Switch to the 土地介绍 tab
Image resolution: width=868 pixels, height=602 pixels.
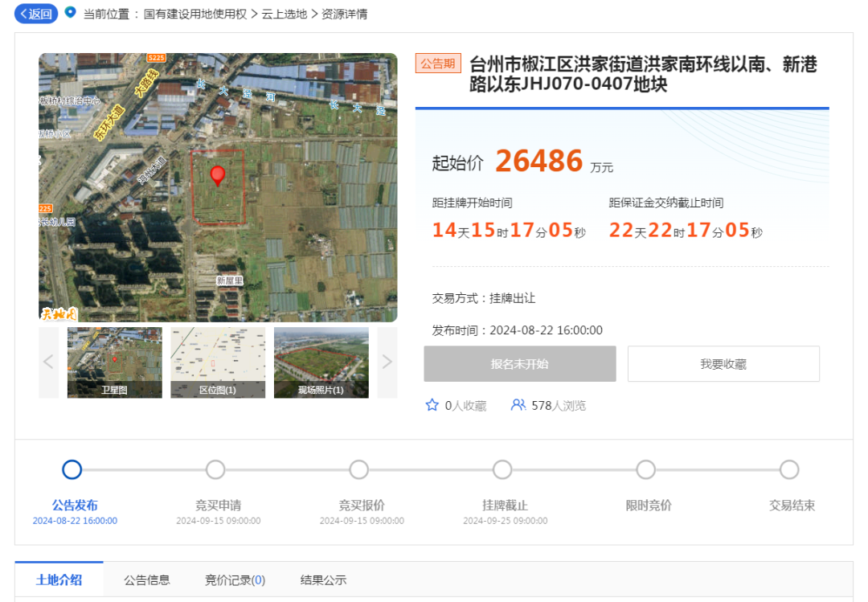(x=59, y=579)
